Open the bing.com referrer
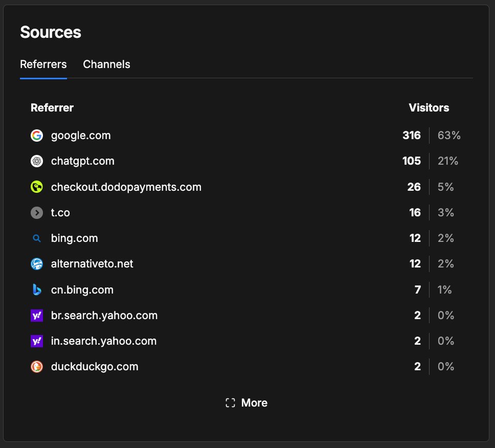 [75, 238]
